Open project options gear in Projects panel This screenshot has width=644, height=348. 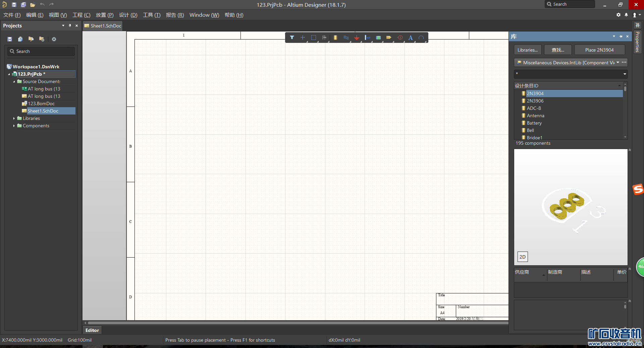tap(54, 39)
